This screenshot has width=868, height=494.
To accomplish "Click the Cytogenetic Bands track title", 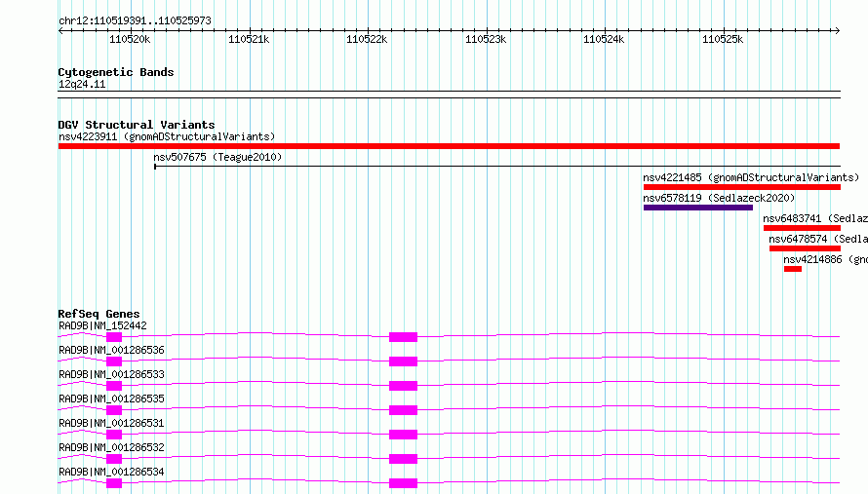I will coord(116,72).
